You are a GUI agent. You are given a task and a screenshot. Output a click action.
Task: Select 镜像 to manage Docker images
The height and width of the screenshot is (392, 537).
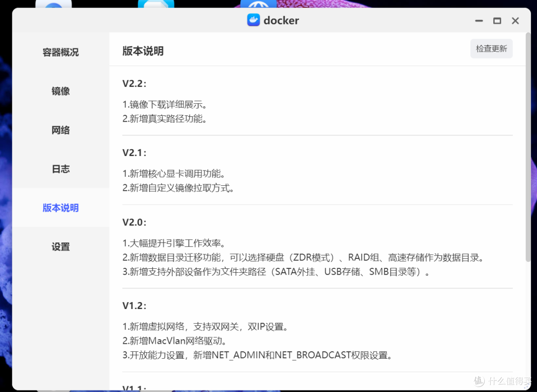61,91
